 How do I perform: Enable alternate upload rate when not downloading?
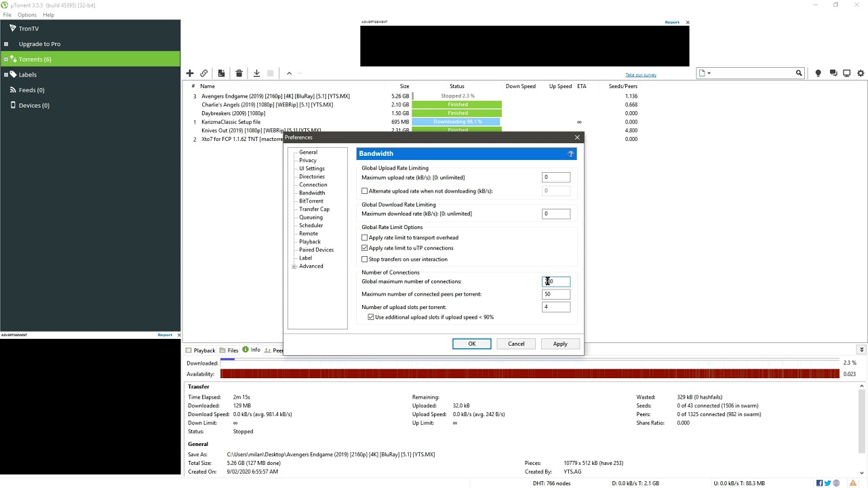(x=365, y=191)
